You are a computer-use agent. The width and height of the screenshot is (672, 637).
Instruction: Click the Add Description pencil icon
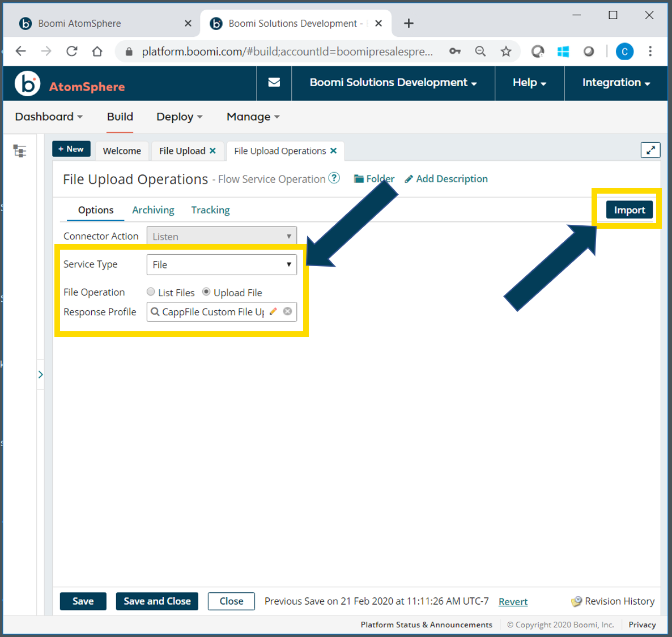pos(409,178)
